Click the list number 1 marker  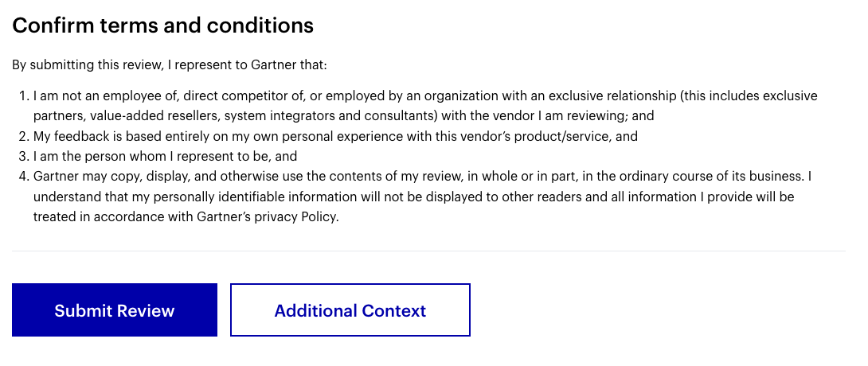(x=24, y=96)
